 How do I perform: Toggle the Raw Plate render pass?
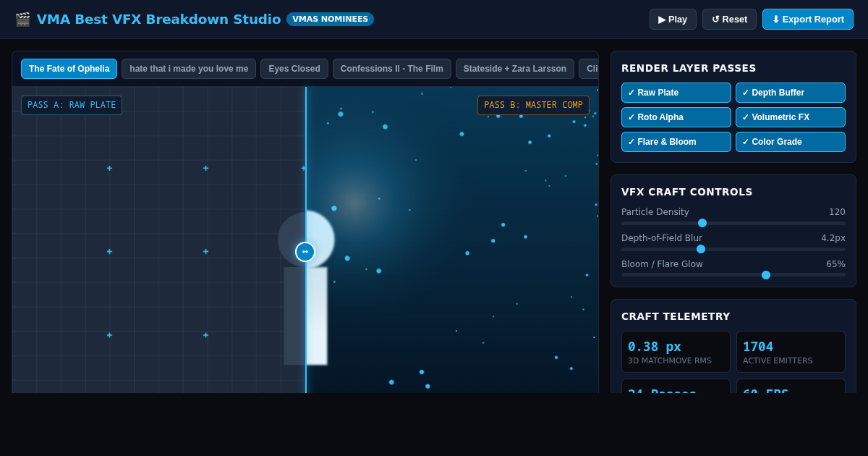coord(676,93)
